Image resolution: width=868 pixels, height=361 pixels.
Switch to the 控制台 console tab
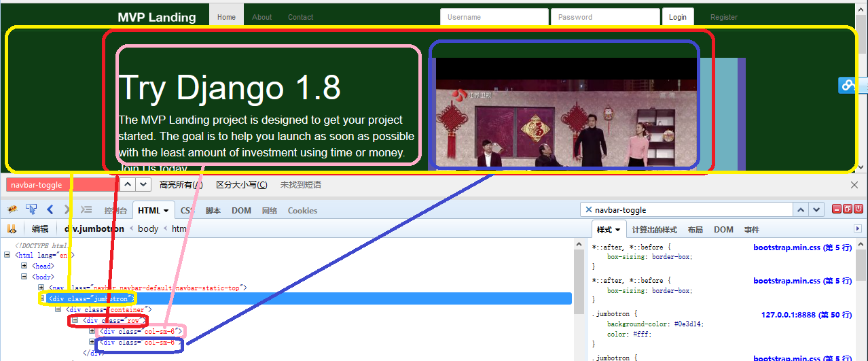point(115,211)
